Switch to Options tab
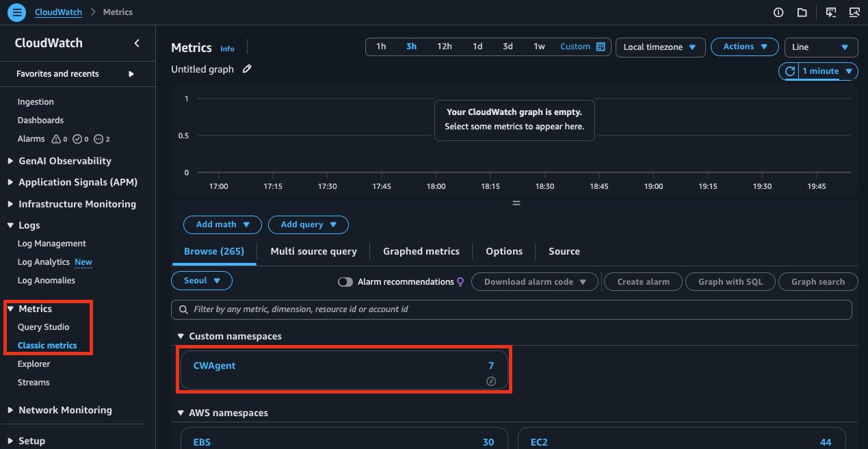Screen dimensions: 868x449 [504, 251]
